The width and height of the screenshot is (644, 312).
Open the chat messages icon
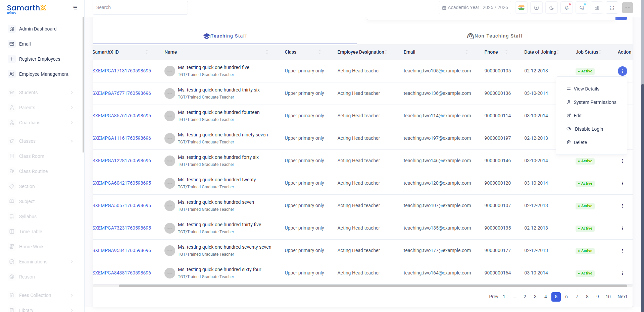[582, 8]
